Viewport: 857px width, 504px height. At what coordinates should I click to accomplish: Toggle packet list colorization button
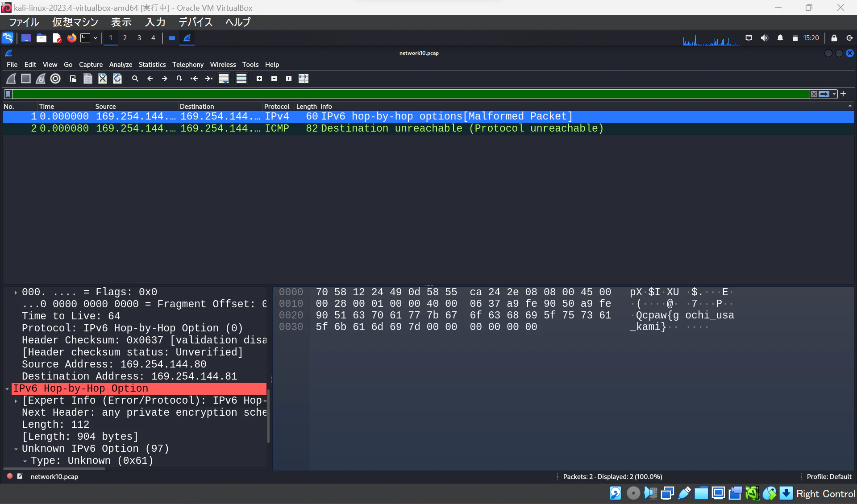pyautogui.click(x=241, y=78)
